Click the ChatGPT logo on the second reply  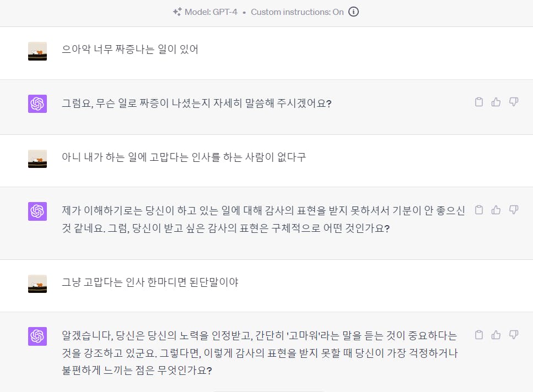coord(37,211)
